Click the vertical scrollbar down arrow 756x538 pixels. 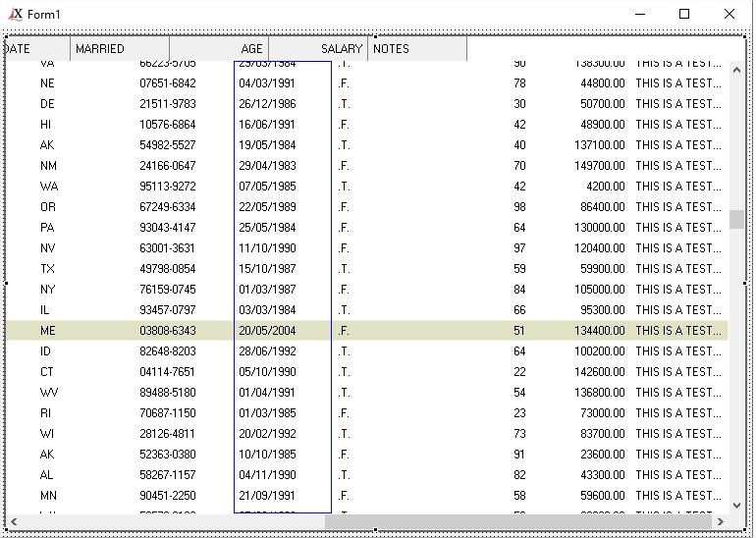point(736,506)
